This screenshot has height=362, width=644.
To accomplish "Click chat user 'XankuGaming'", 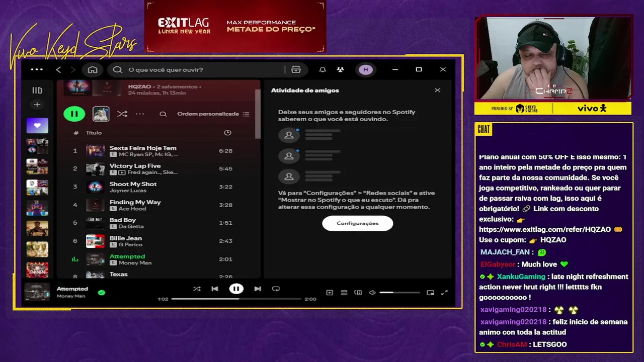I will point(521,277).
